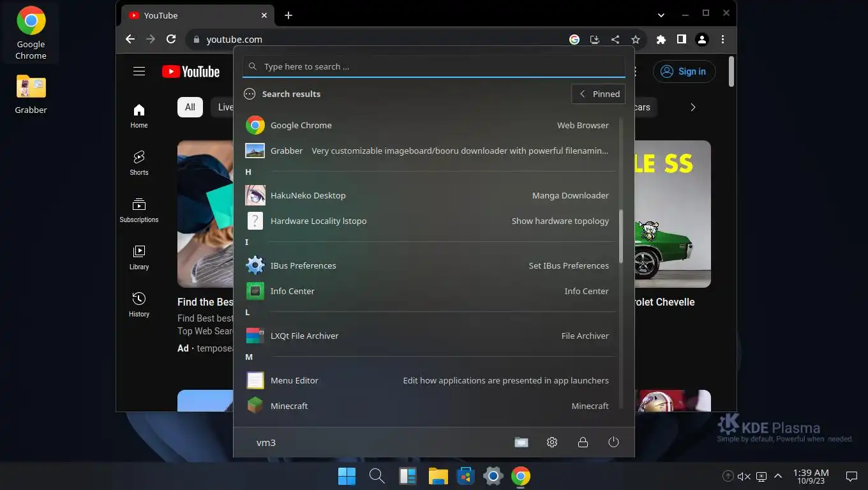This screenshot has width=868, height=490.
Task: Open Chrome profile avatar
Action: (702, 39)
